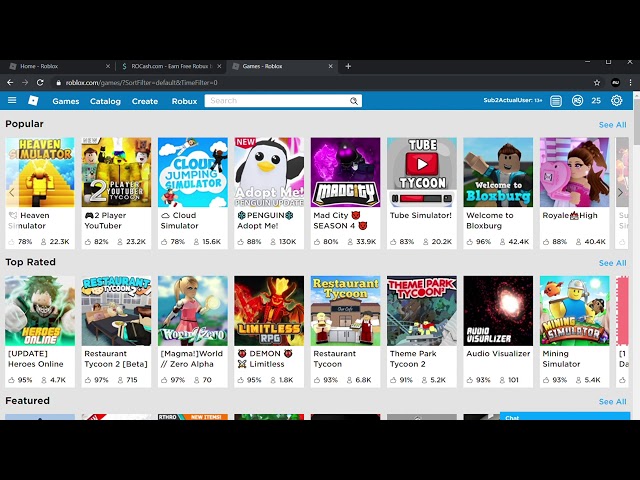This screenshot has height=480, width=640.
Task: Click 'Tube Simulator!' game title
Action: tap(421, 216)
